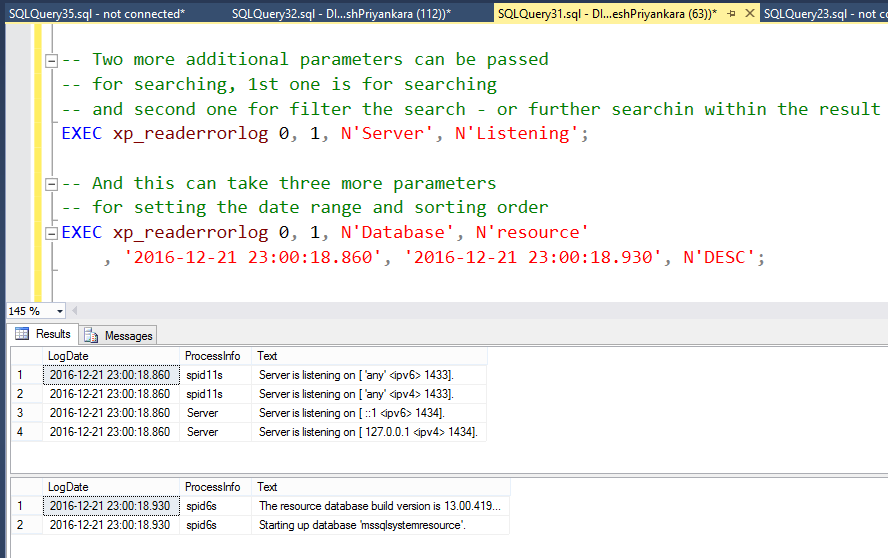Switch to the SQLQuery32.sql tab
888x558 pixels.
[x=341, y=14]
